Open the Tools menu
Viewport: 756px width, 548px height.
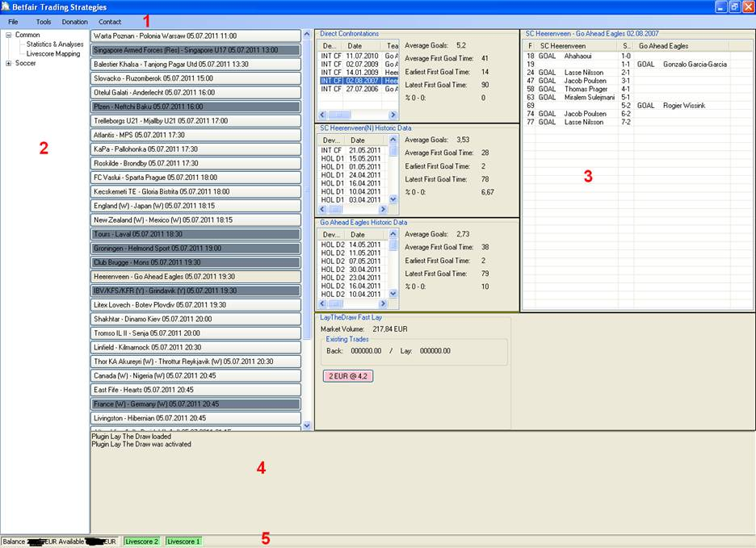[44, 22]
